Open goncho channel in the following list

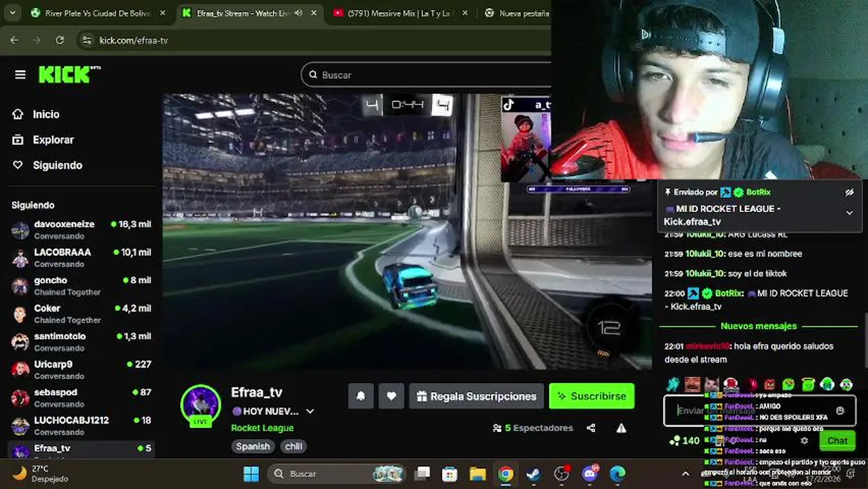coord(82,285)
